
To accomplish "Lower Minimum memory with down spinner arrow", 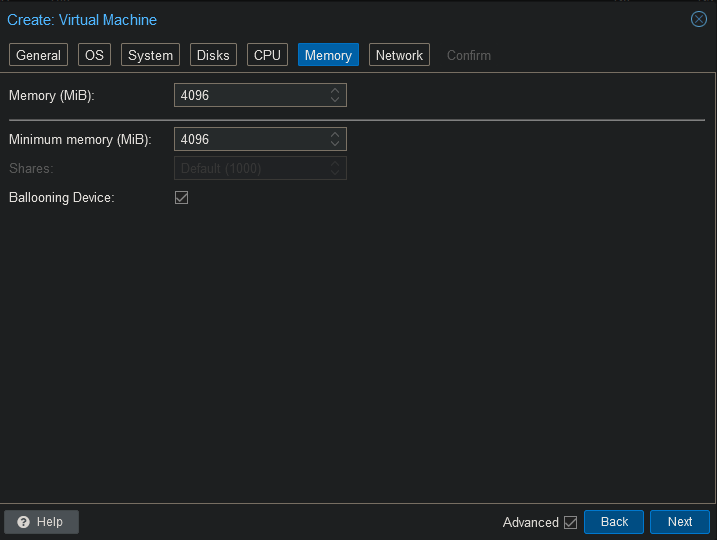I will coord(336,144).
